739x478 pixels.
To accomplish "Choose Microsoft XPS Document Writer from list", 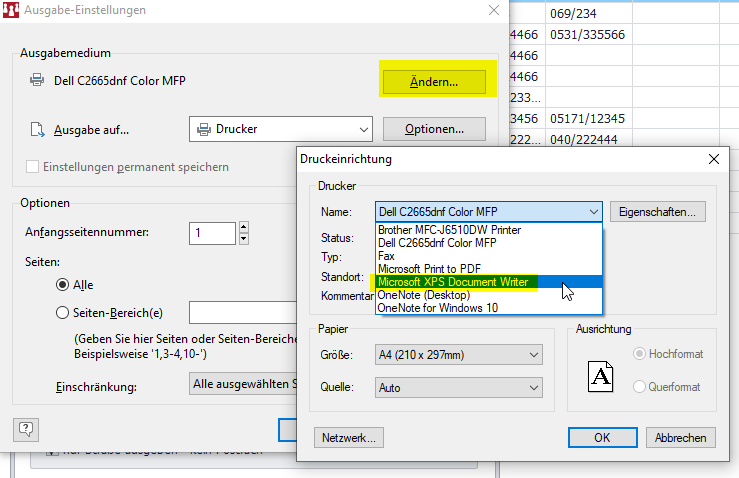I will 457,282.
